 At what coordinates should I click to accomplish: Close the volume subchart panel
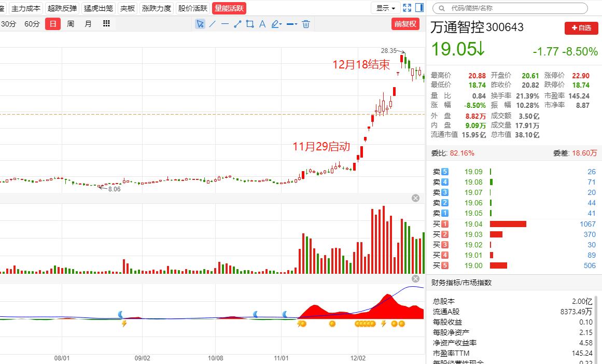click(x=415, y=198)
